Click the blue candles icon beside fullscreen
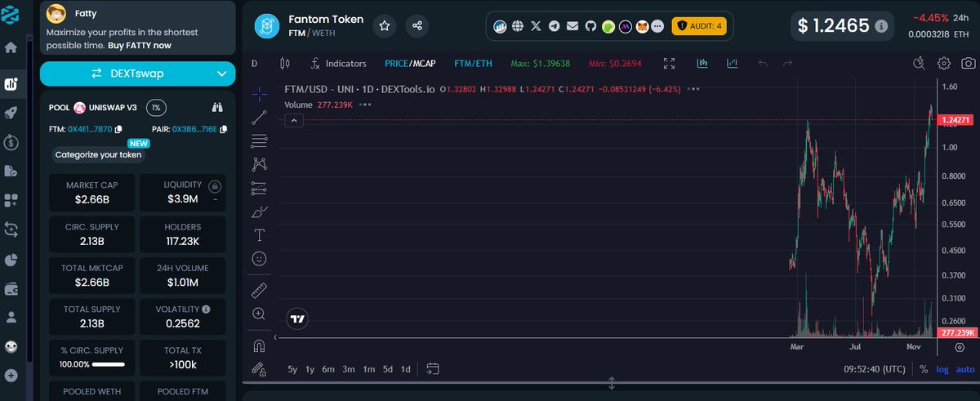This screenshot has height=401, width=980. pos(702,63)
